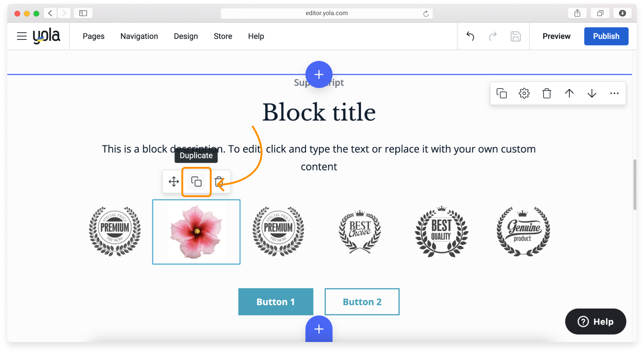The width and height of the screenshot is (644, 353).
Task: Select the Premium badge thumbnail
Action: 115,232
